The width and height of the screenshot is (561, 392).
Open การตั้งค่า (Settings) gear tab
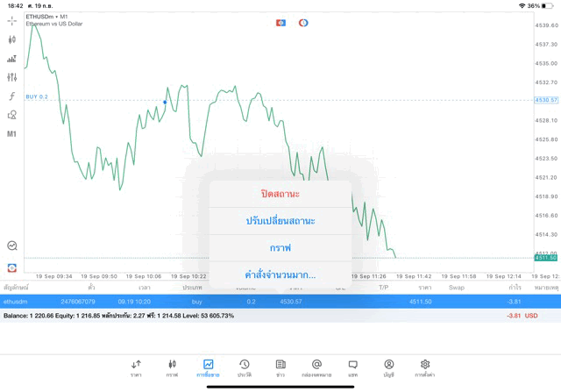tap(425, 367)
